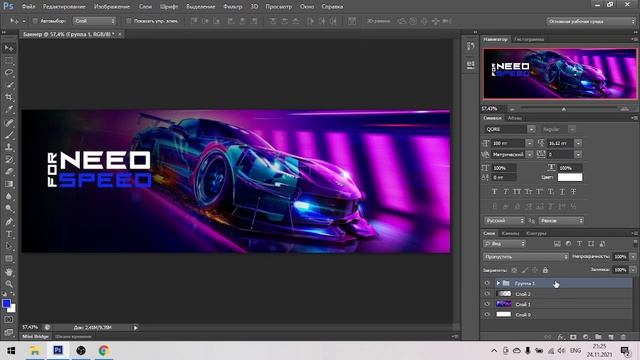Select the Eraser tool
Viewport: 640px width, 360px height.
9,172
